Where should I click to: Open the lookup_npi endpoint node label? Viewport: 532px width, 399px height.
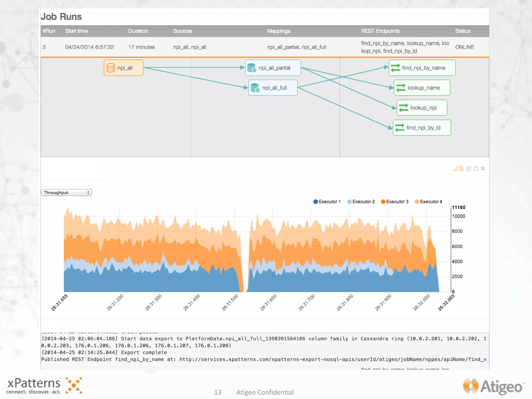pos(423,108)
